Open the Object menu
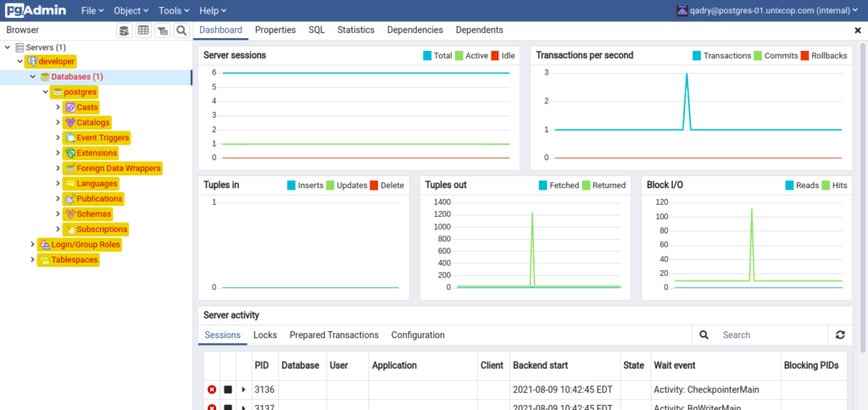This screenshot has height=410, width=868. click(x=131, y=10)
